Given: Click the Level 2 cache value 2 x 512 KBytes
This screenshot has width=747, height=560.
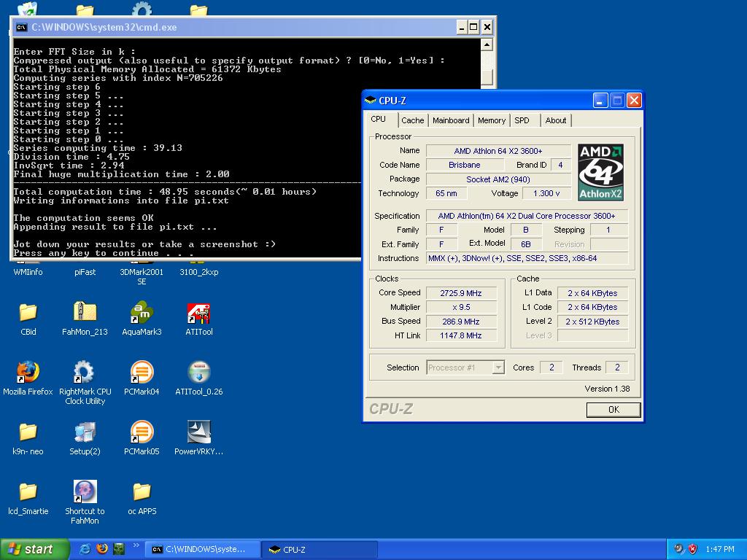Looking at the screenshot, I should [x=592, y=322].
